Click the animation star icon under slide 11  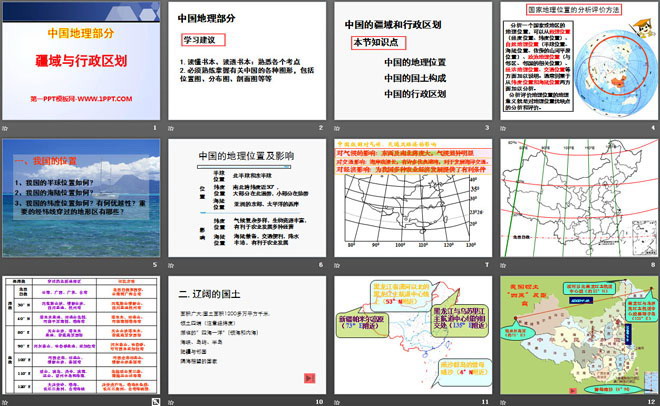point(337,402)
